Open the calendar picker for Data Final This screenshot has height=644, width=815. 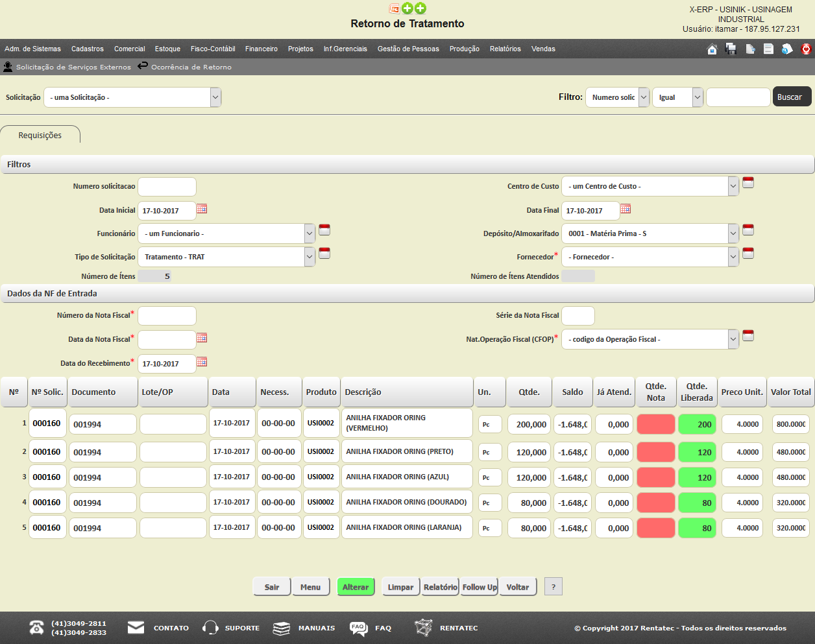[626, 209]
